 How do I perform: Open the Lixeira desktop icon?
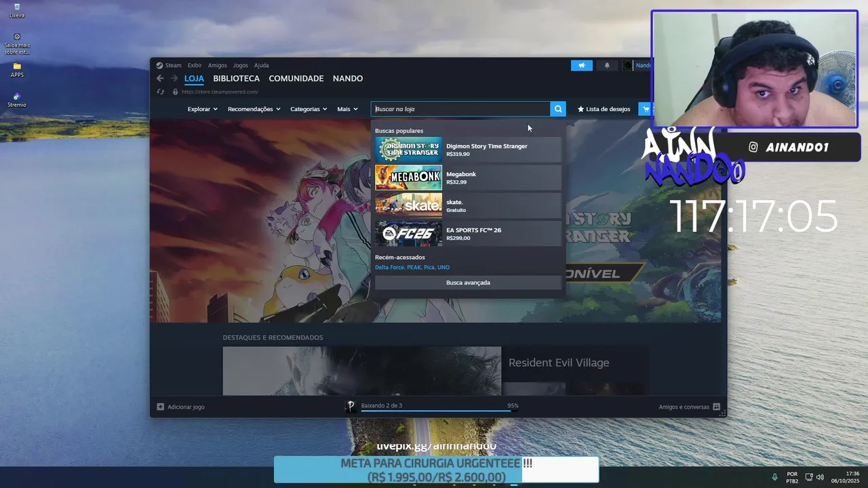(x=17, y=10)
